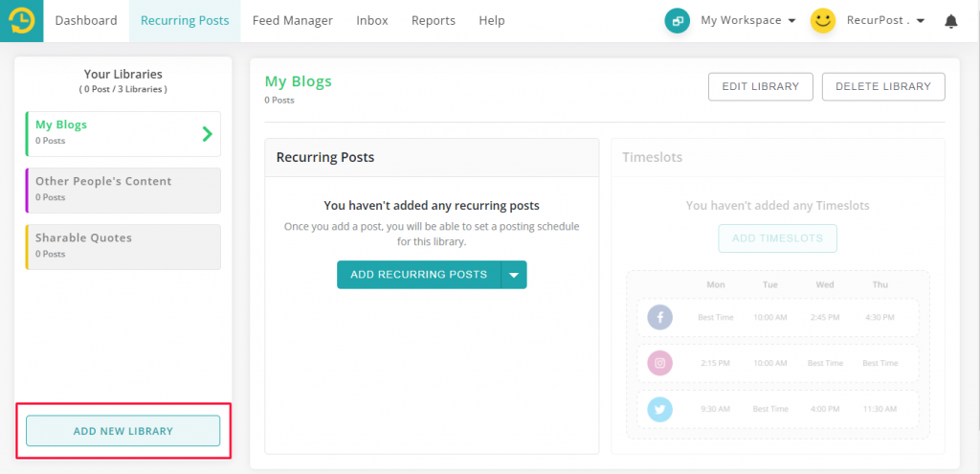Open the Reports tab
Image resolution: width=980 pixels, height=474 pixels.
pos(434,21)
